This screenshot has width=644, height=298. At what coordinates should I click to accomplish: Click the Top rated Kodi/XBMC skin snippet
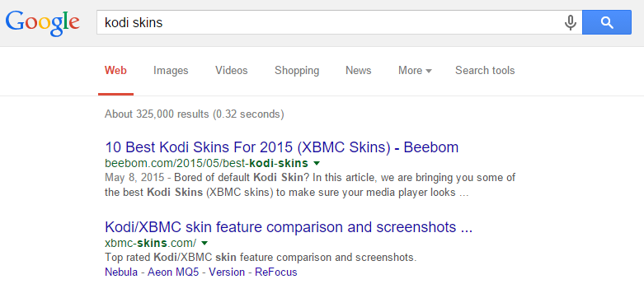click(x=261, y=258)
